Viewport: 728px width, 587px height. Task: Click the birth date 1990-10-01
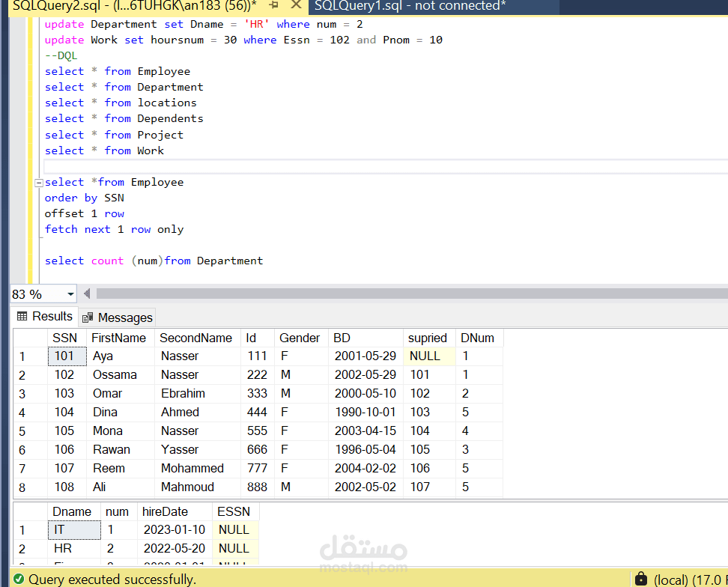point(365,412)
